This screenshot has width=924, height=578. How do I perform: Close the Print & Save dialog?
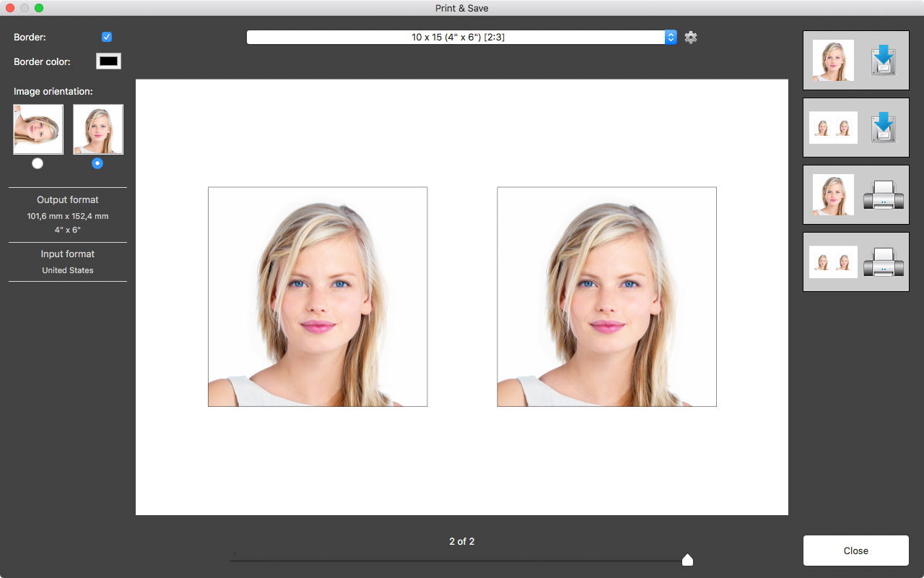point(855,550)
